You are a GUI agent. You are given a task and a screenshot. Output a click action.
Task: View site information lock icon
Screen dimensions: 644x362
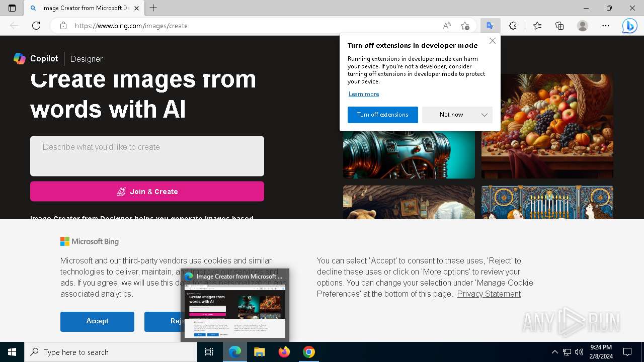(63, 26)
